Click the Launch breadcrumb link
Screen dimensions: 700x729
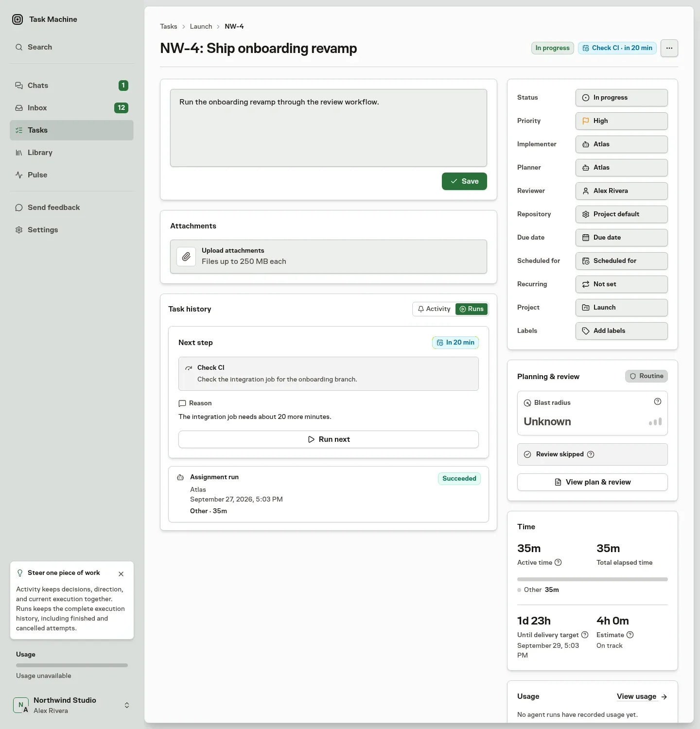tap(201, 26)
